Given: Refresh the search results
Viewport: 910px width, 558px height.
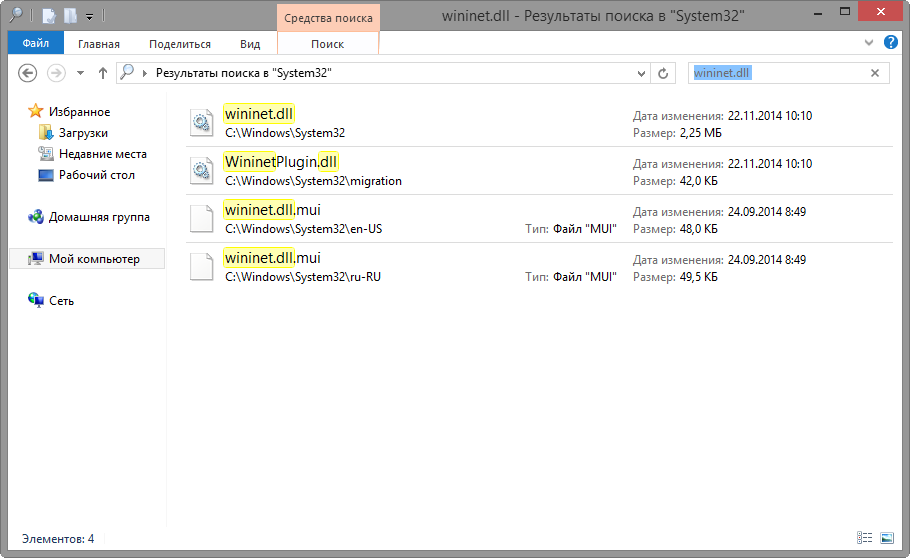Looking at the screenshot, I should point(663,73).
